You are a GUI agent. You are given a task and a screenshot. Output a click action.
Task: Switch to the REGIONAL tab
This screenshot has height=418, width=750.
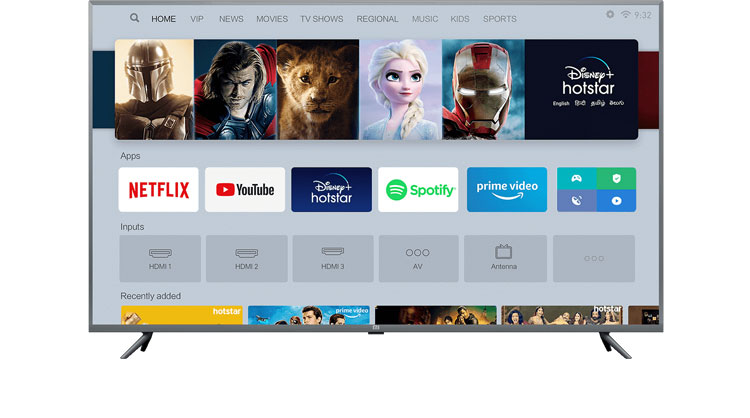pyautogui.click(x=377, y=19)
